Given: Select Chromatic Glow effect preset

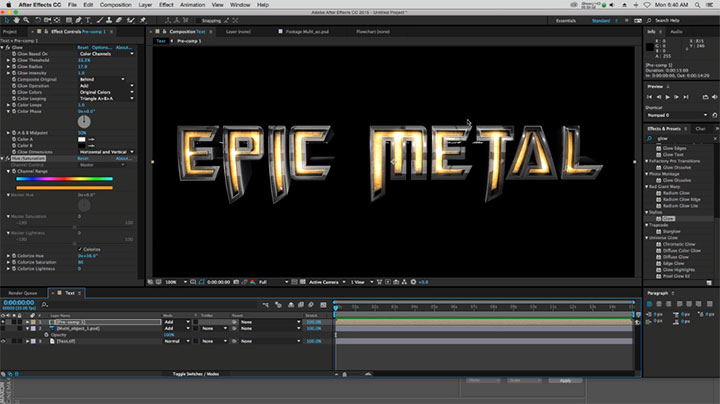Looking at the screenshot, I should pos(679,244).
